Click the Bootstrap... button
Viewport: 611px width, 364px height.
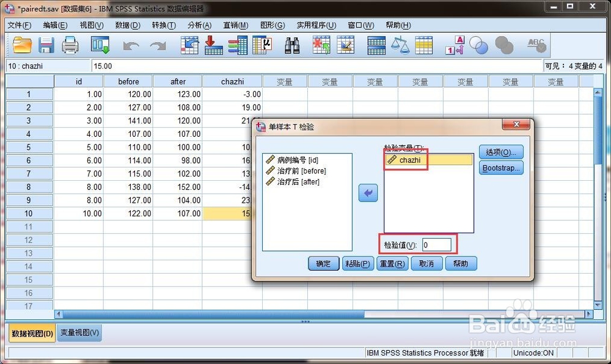501,168
